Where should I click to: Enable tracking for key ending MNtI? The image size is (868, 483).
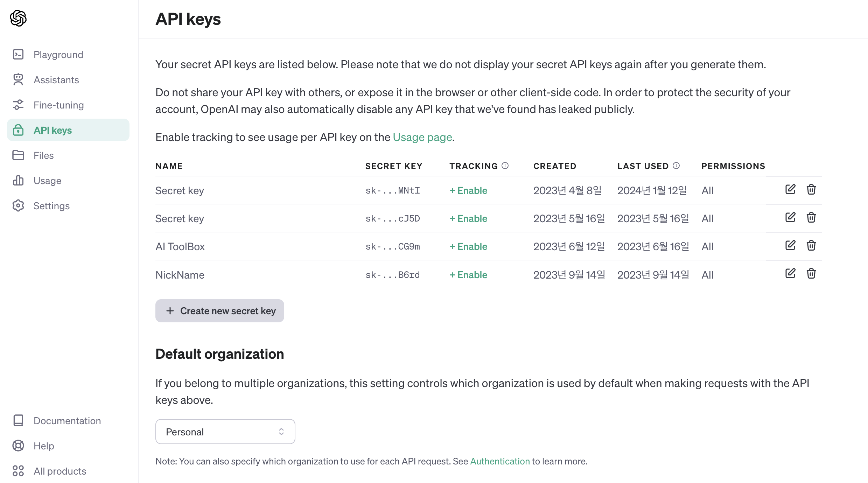point(468,190)
